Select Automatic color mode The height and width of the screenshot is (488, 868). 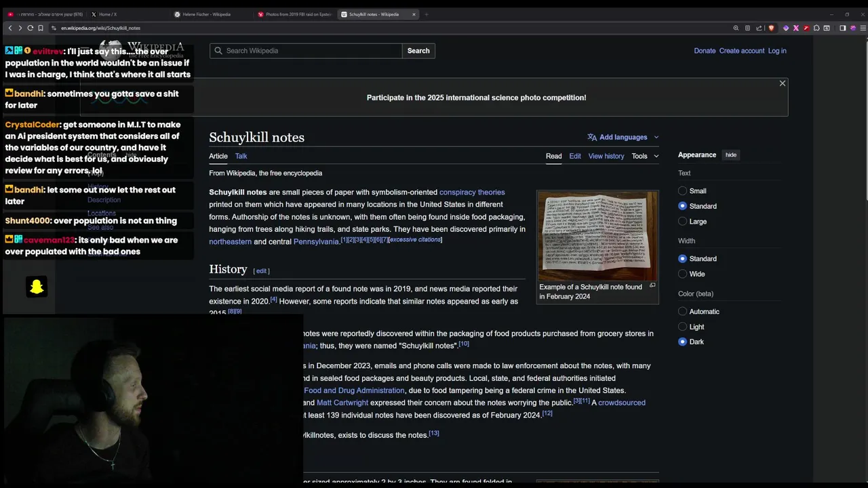pyautogui.click(x=682, y=312)
